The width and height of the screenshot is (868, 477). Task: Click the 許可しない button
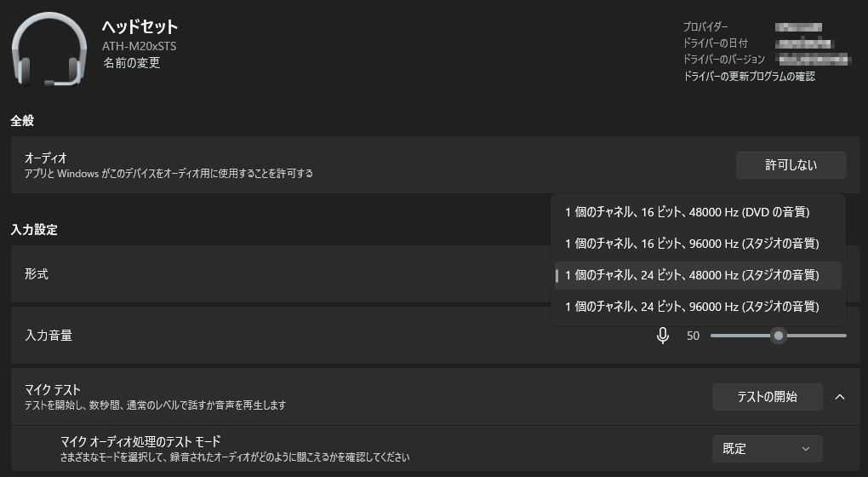click(791, 165)
